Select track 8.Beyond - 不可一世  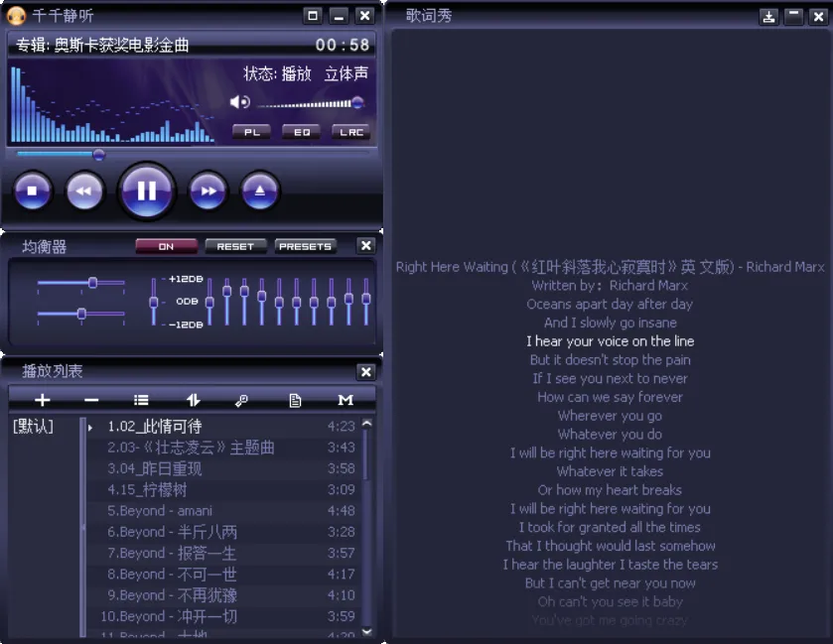[223, 575]
